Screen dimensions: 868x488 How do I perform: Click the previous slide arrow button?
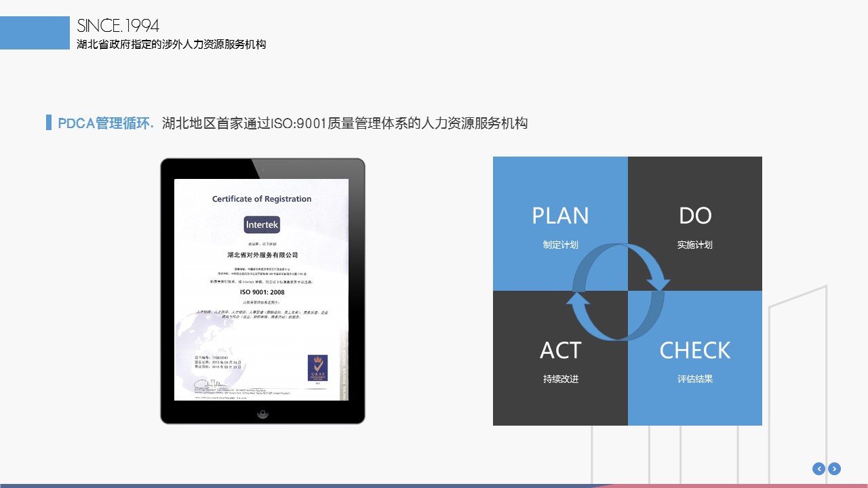818,468
